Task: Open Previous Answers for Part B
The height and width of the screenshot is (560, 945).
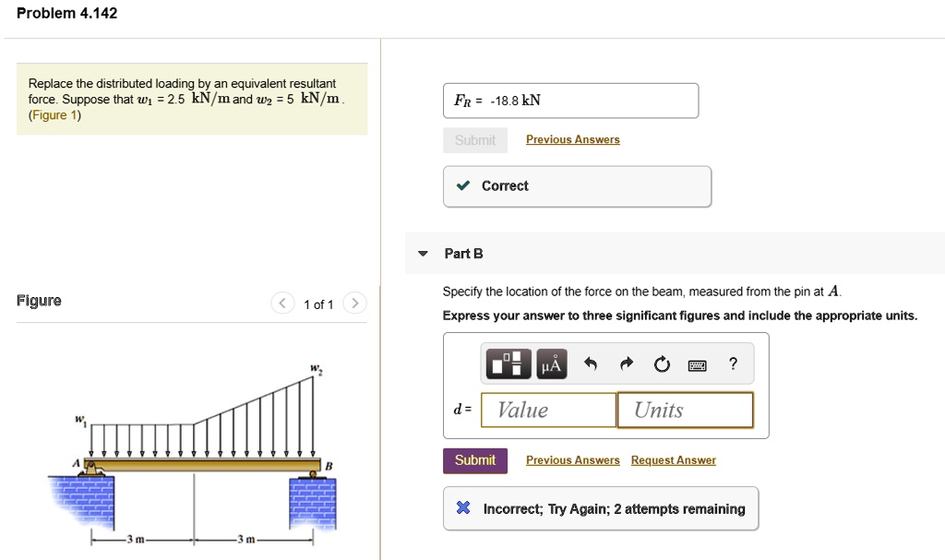Action: click(572, 459)
